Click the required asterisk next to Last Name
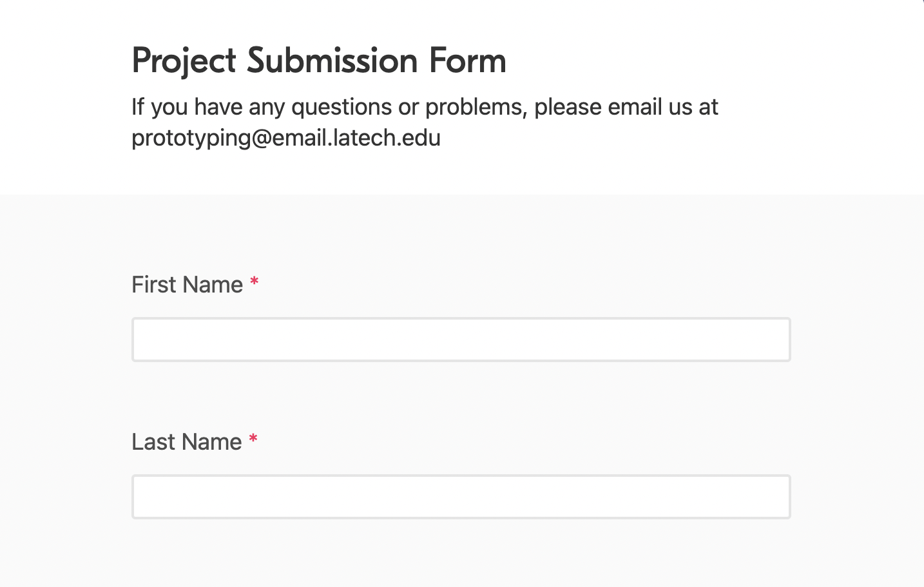The width and height of the screenshot is (924, 587). tap(253, 440)
